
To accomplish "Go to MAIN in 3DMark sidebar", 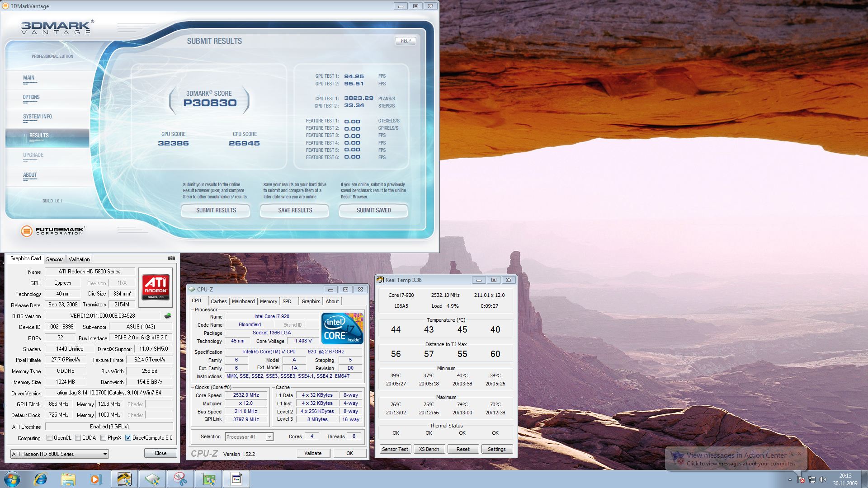I will pos(29,78).
